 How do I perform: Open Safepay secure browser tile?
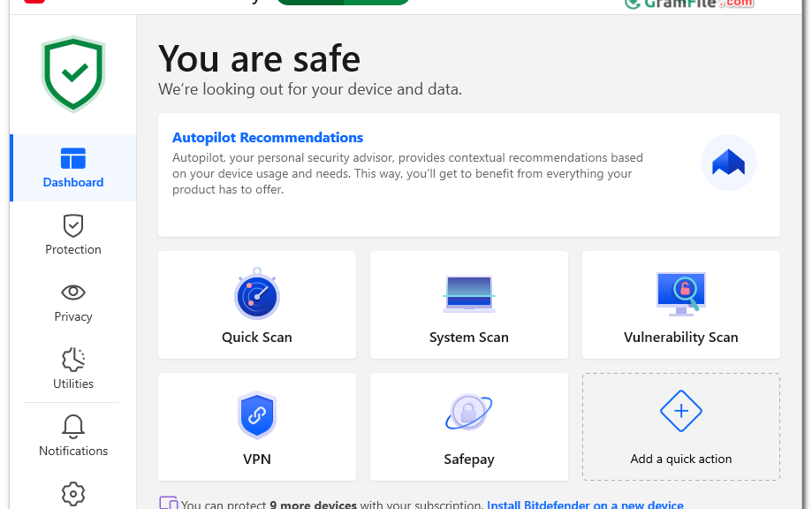(469, 427)
